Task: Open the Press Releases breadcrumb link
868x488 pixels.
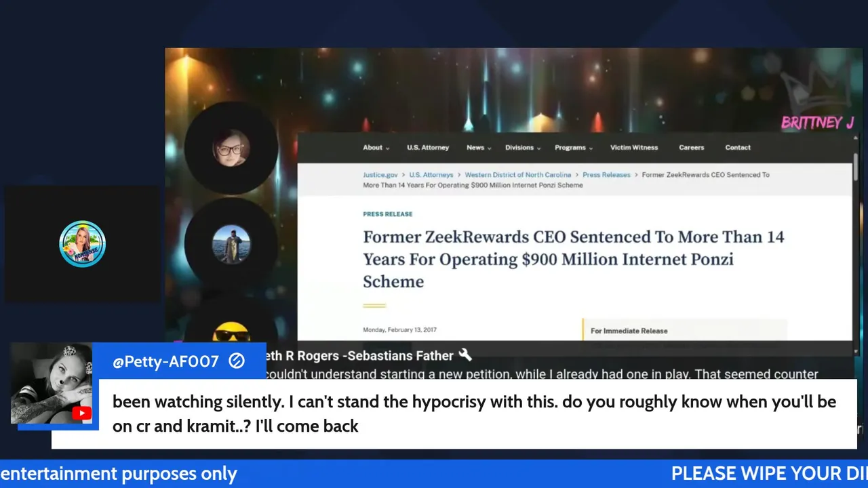Action: (x=606, y=175)
